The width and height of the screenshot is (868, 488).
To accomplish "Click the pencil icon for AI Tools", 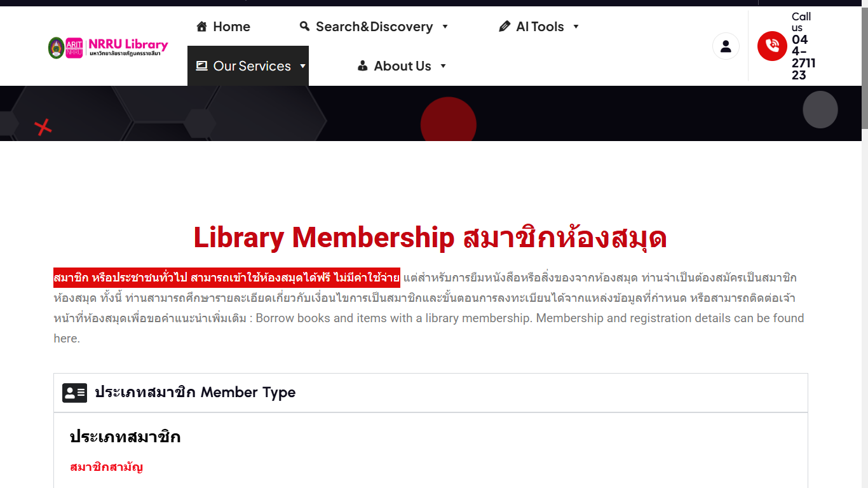I will [505, 27].
